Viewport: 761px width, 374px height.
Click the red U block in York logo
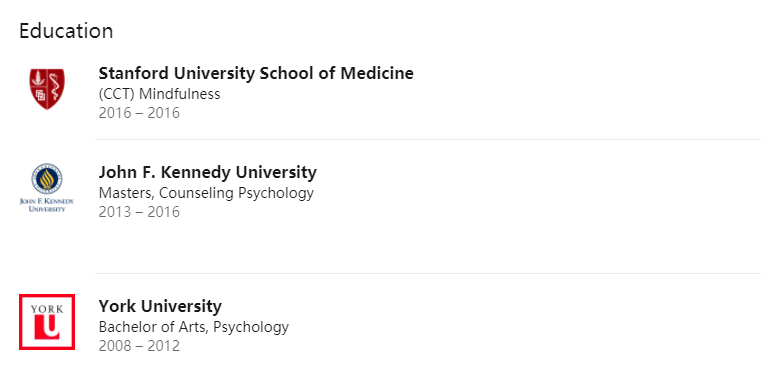(x=47, y=326)
